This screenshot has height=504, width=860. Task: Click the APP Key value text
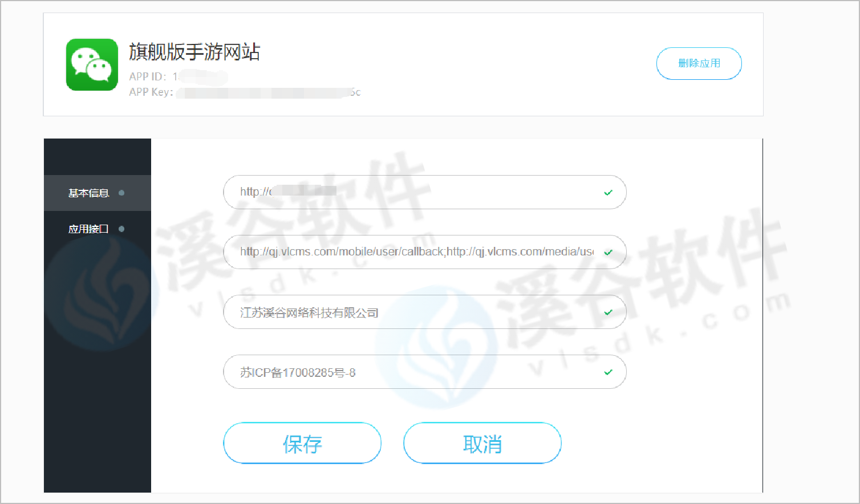269,92
